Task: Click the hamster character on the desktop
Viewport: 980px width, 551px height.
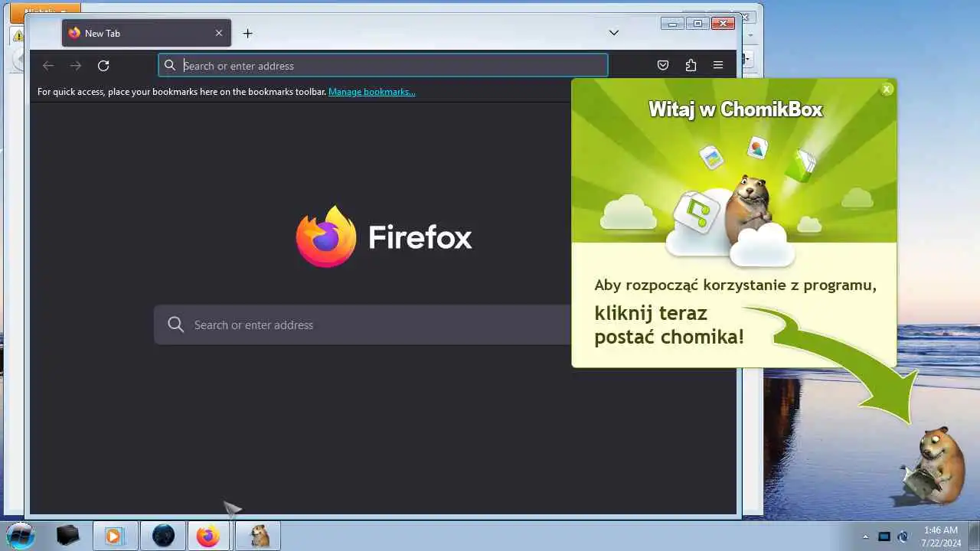Action: pyautogui.click(x=933, y=465)
